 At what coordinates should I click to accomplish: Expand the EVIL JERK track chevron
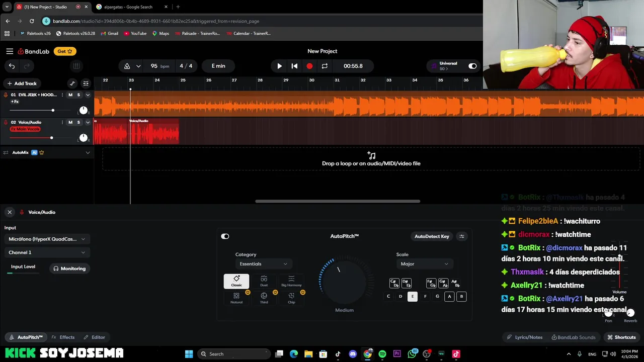88,95
